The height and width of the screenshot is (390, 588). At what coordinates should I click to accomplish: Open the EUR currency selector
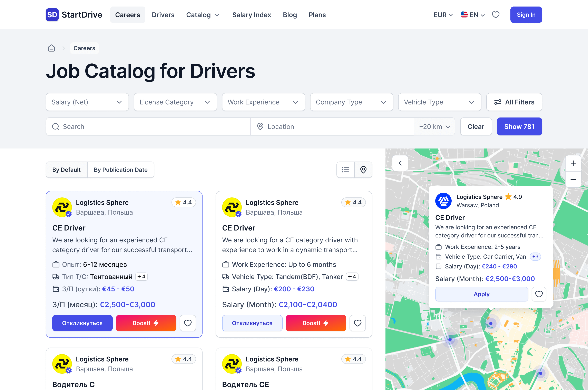click(443, 15)
